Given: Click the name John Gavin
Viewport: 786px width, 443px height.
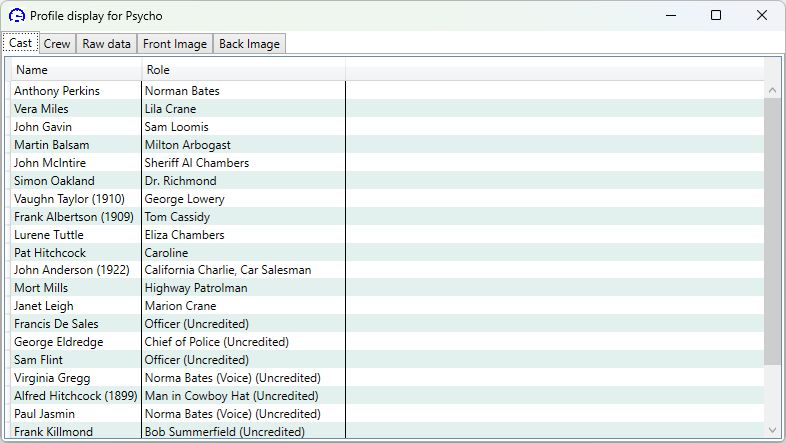Looking at the screenshot, I should pyautogui.click(x=43, y=127).
